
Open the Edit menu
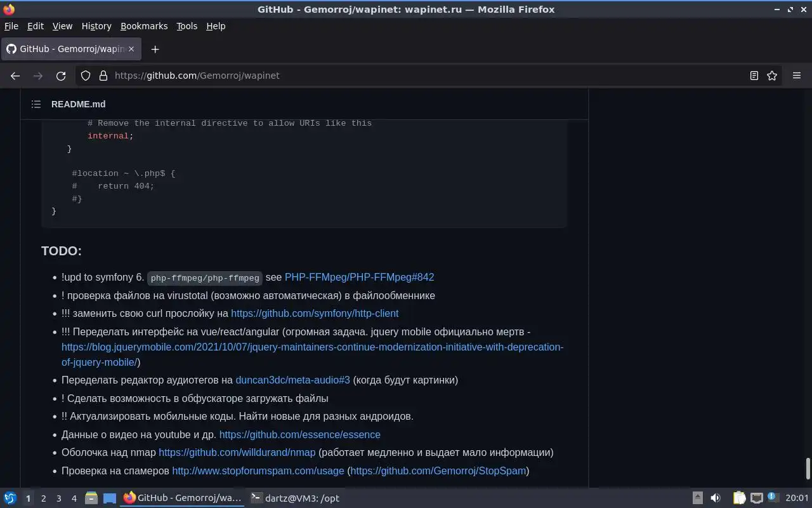point(36,26)
